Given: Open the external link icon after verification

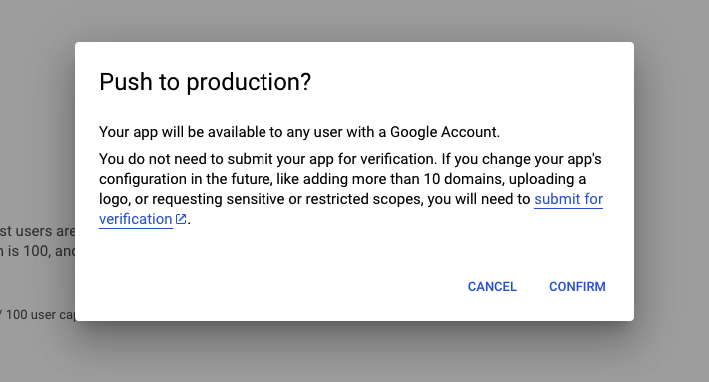Looking at the screenshot, I should pyautogui.click(x=181, y=219).
